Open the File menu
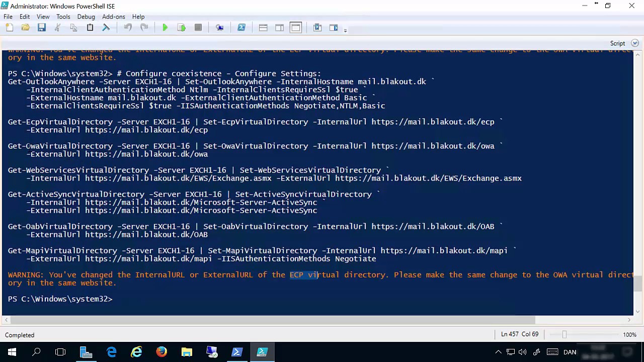Image resolution: width=644 pixels, height=362 pixels. pyautogui.click(x=8, y=17)
